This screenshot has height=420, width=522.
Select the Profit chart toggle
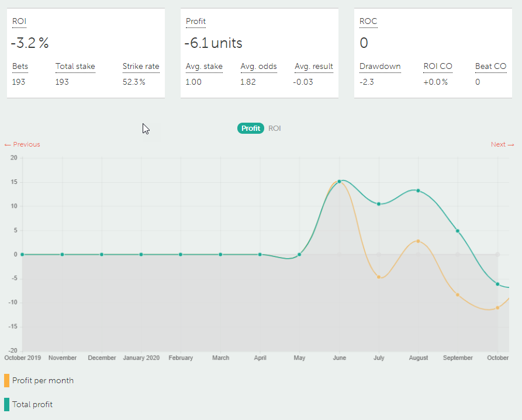click(251, 129)
